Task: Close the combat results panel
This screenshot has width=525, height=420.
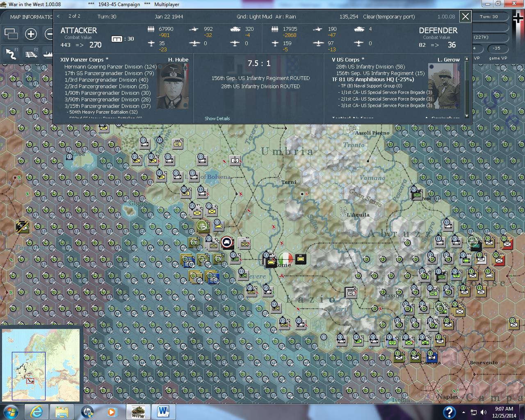Action: (465, 16)
